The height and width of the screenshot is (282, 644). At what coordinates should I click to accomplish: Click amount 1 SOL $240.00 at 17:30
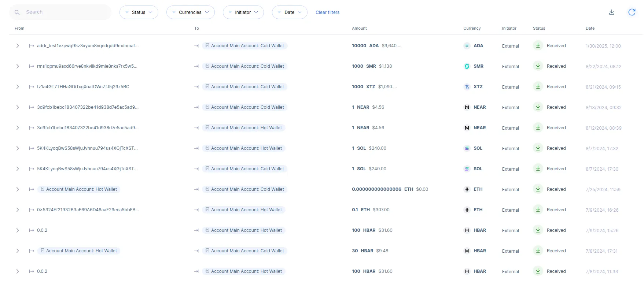(369, 169)
